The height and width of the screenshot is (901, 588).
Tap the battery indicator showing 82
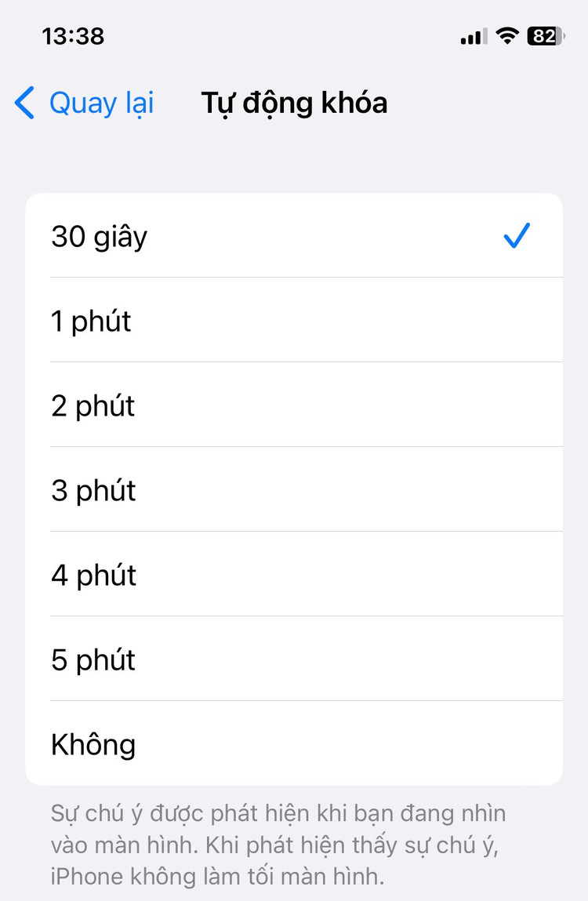546,36
